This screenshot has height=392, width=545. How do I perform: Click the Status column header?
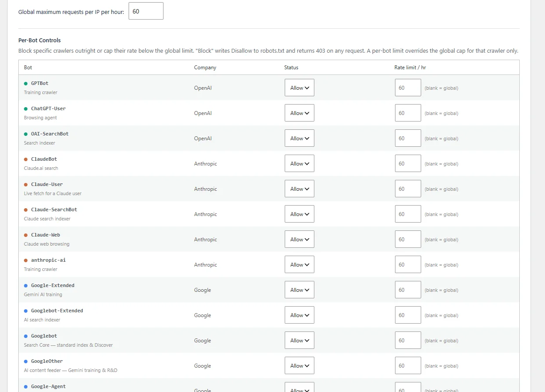coord(291,68)
